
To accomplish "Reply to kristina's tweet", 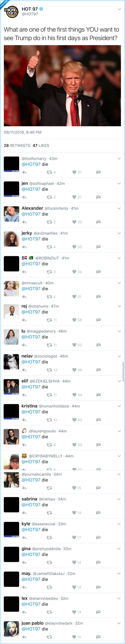I will pyautogui.click(x=24, y=420).
